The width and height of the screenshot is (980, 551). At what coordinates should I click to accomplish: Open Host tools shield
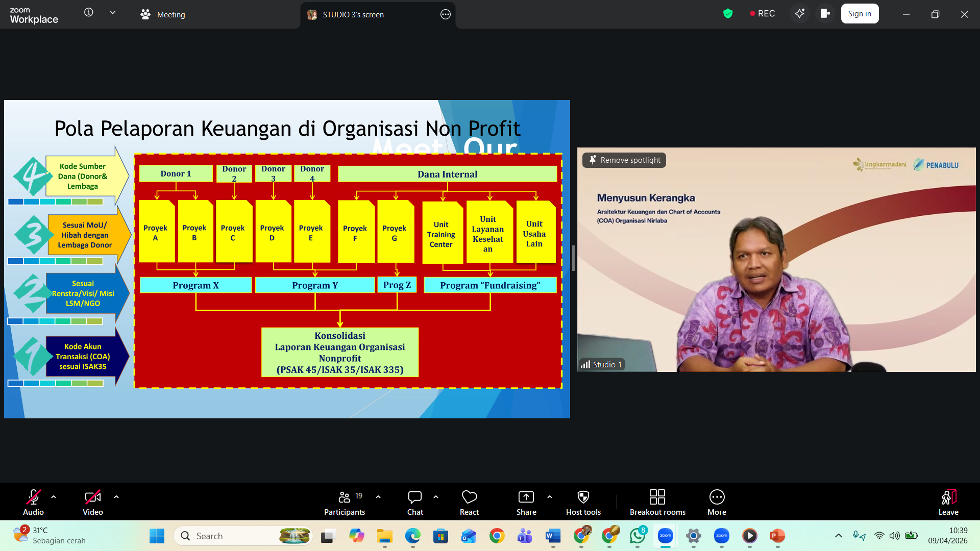583,503
